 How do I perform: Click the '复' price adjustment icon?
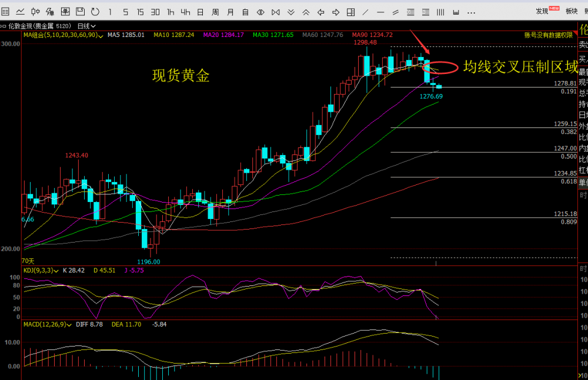coord(50,12)
